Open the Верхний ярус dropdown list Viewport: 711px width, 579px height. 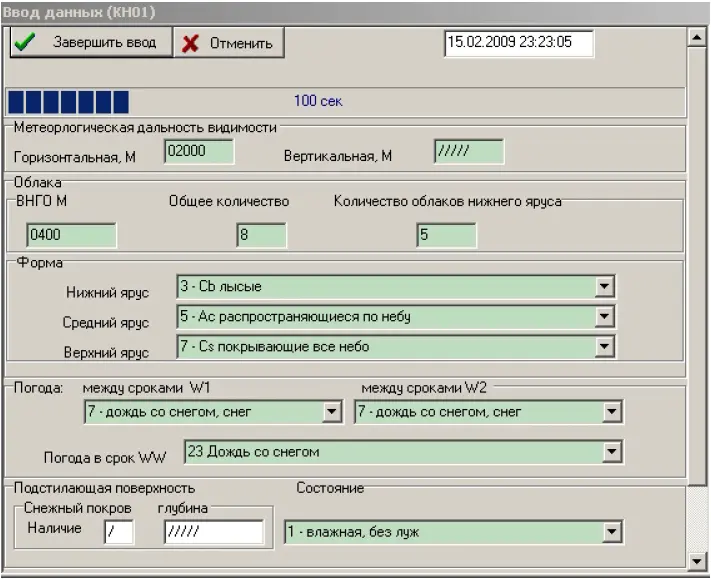pos(604,347)
